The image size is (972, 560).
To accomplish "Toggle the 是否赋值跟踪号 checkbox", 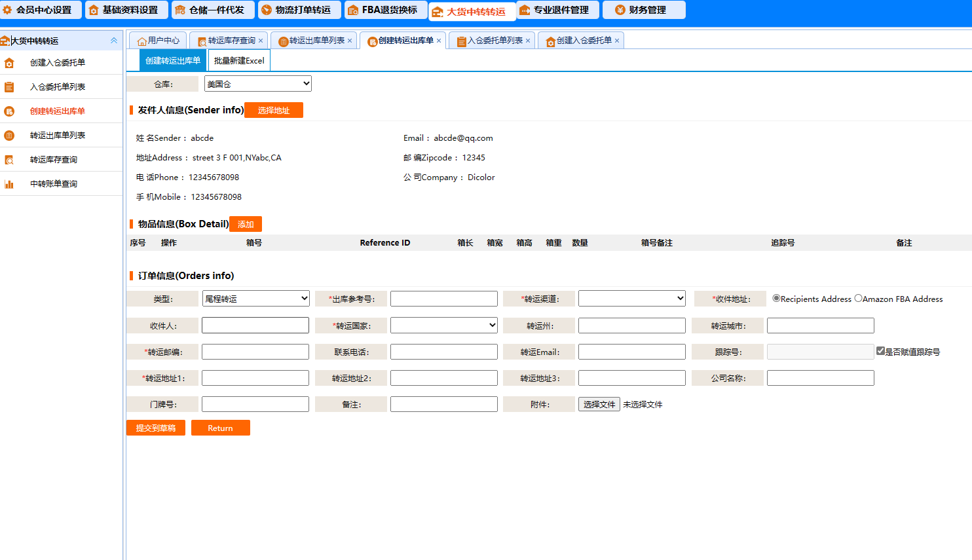I will tap(880, 351).
